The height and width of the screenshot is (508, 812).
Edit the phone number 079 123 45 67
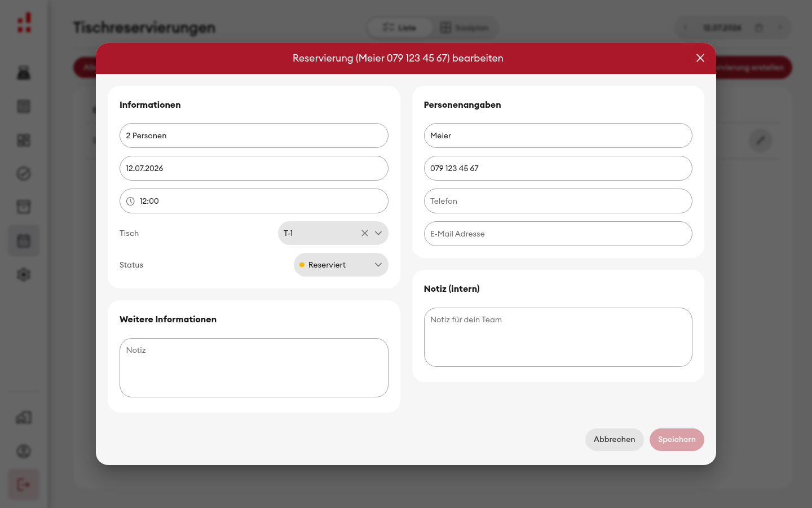click(x=558, y=168)
